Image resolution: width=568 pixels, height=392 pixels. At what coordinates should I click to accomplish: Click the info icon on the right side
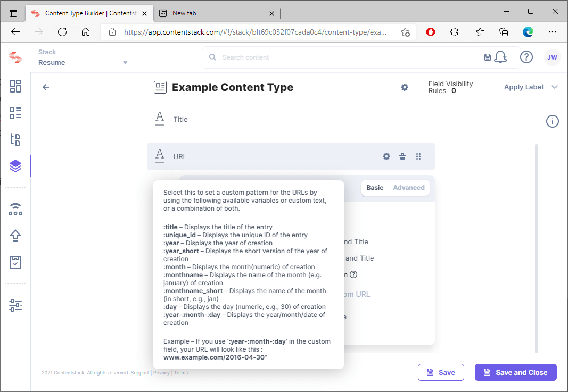point(553,121)
